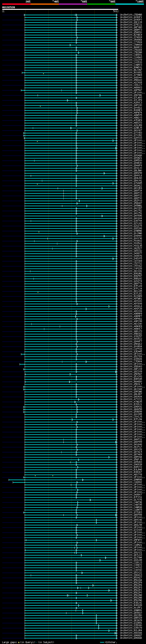Select label UniRef100_C7YM09
146x644 pixels.
[131, 42]
